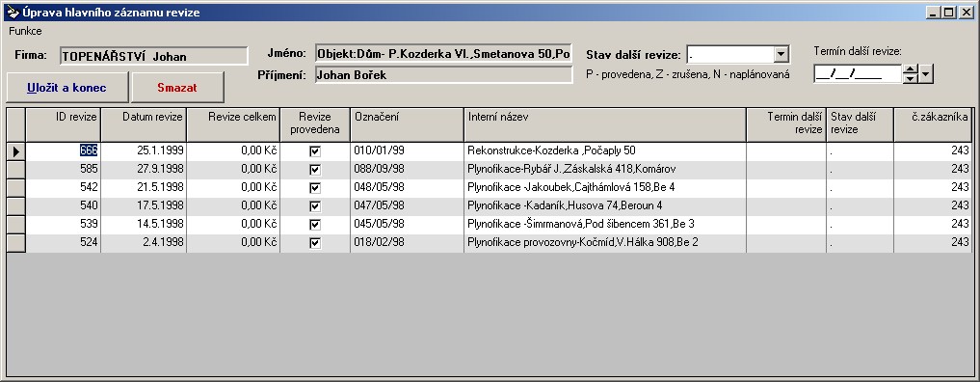
Task: Click the Termin další revize column header
Action: pyautogui.click(x=786, y=124)
